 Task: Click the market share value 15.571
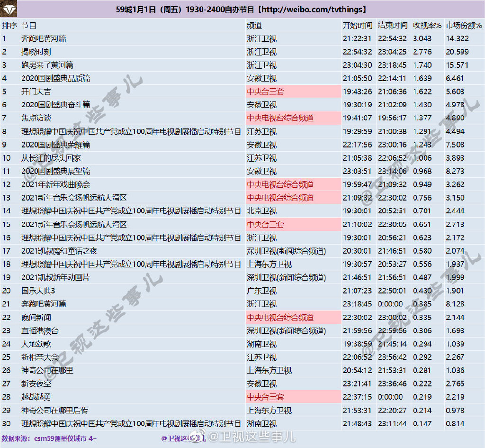[457, 65]
